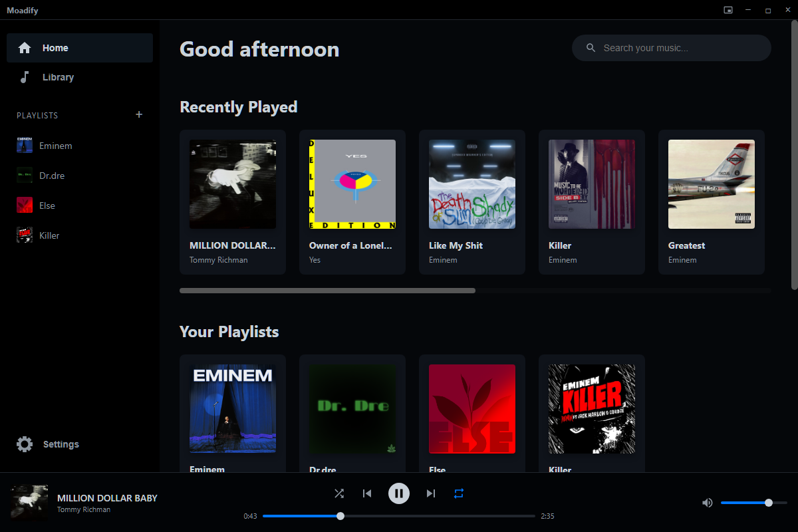Click 'Eminem' artist under Killer card
Viewport: 798px width, 532px height.
(563, 260)
